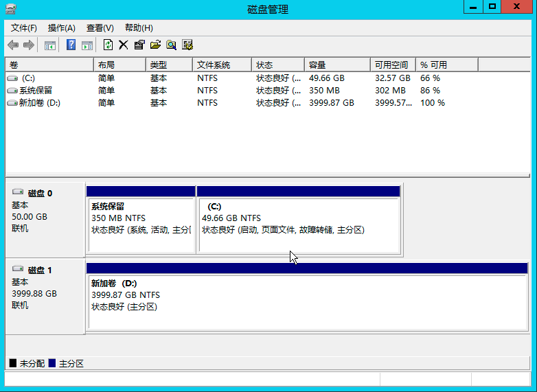This screenshot has width=537, height=392.
Task: Click the disk icon next to 磁盘 1
Action: click(x=18, y=268)
